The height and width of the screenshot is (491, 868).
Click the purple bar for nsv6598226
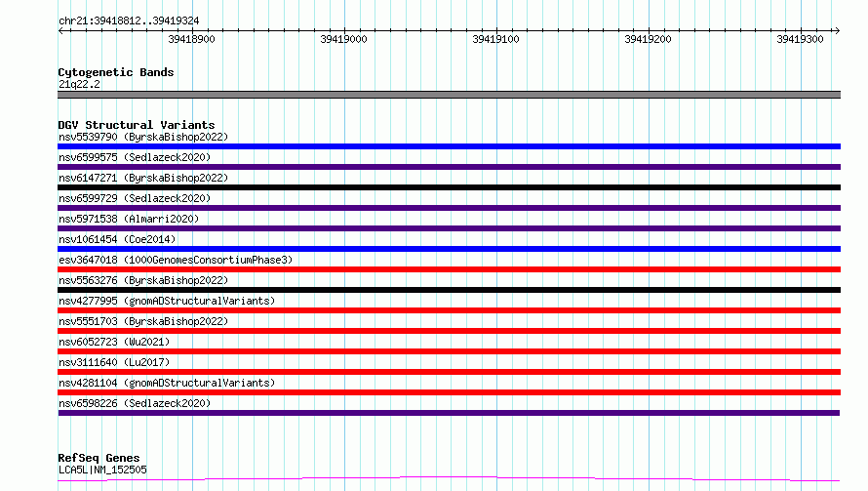point(449,413)
